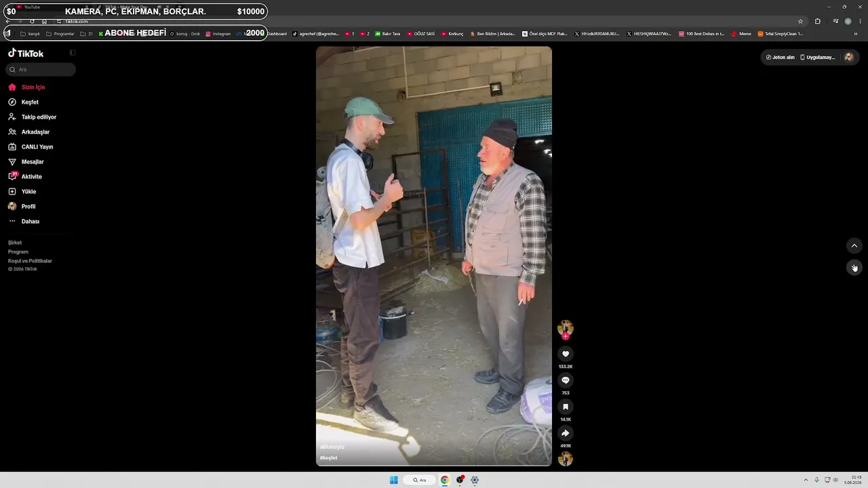Open the Chrome three-dot menu
Image resolution: width=868 pixels, height=488 pixels.
tap(860, 21)
